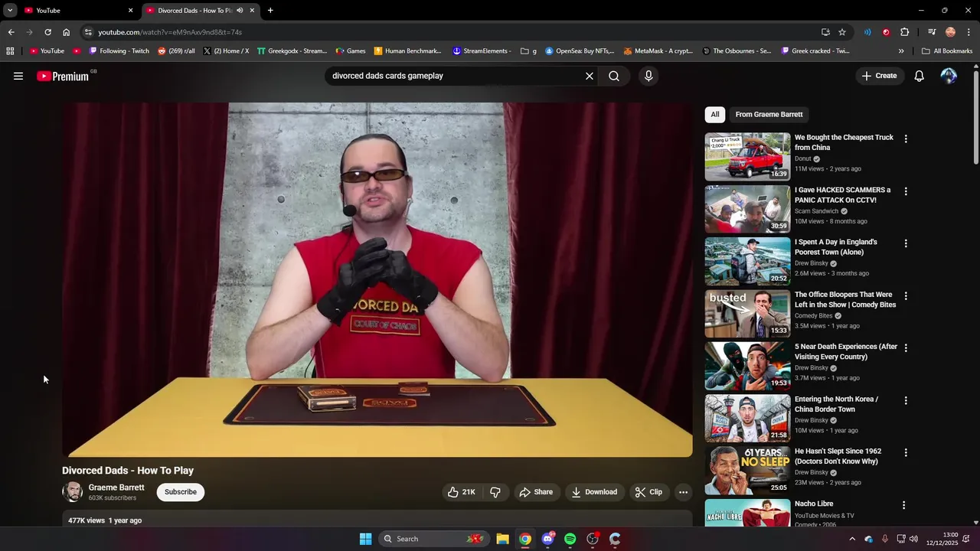This screenshot has height=551, width=980.
Task: Open 'He Hasn't Slept Since 1962' title
Action: pos(838,456)
